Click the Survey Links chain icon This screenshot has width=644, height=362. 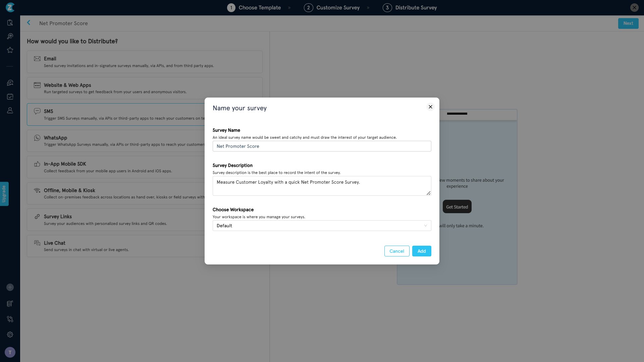37,217
